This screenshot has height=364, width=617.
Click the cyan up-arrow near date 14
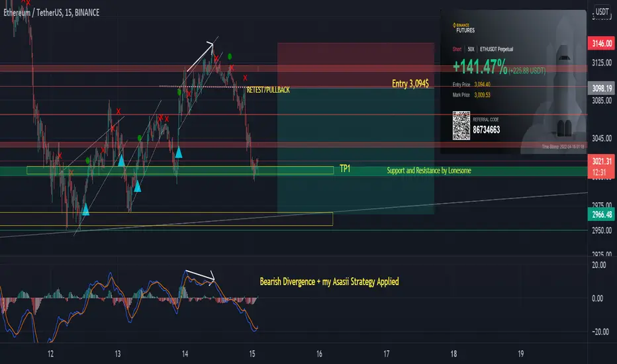tap(179, 152)
